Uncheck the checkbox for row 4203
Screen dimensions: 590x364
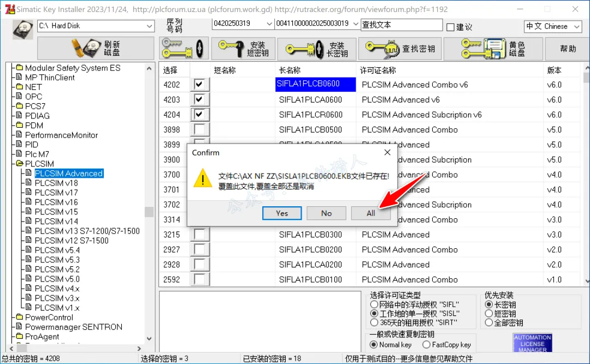(x=199, y=99)
